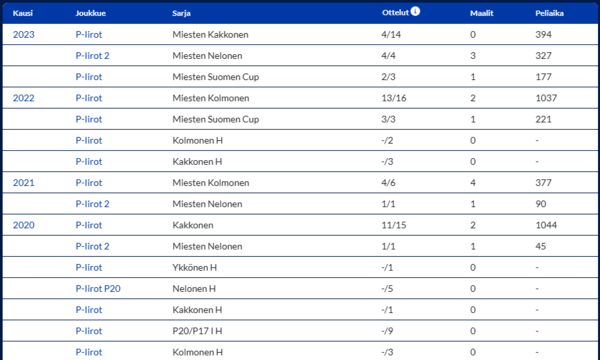Open P-Iirot 2 in the 2023 Miesten Nelonen row
The height and width of the screenshot is (360, 600).
coord(92,55)
